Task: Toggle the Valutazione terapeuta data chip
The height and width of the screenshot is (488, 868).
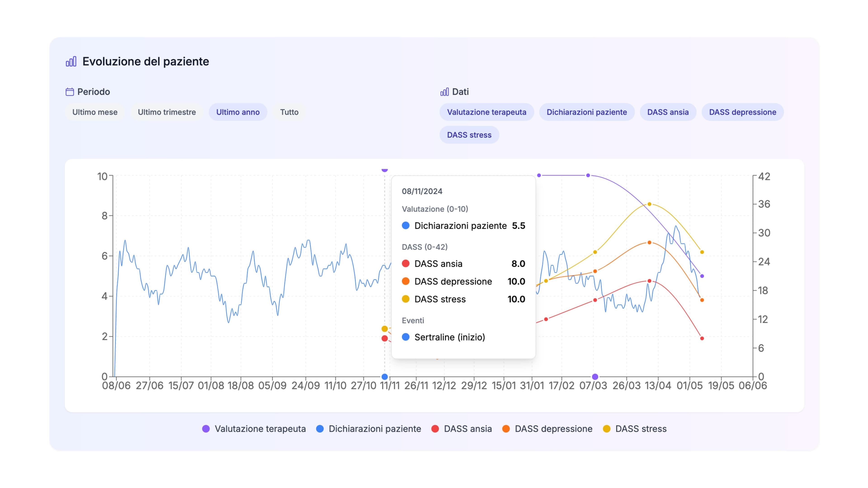Action: pos(487,112)
